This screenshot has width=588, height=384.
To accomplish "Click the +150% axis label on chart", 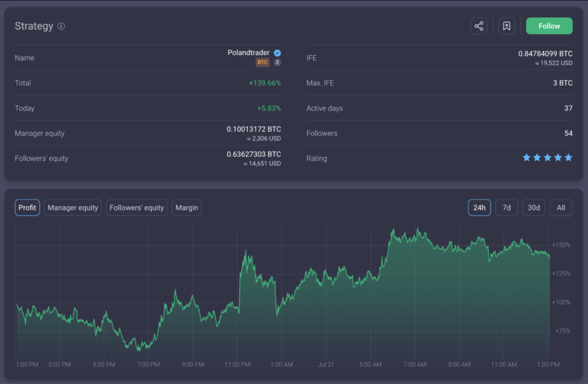I will coord(561,245).
